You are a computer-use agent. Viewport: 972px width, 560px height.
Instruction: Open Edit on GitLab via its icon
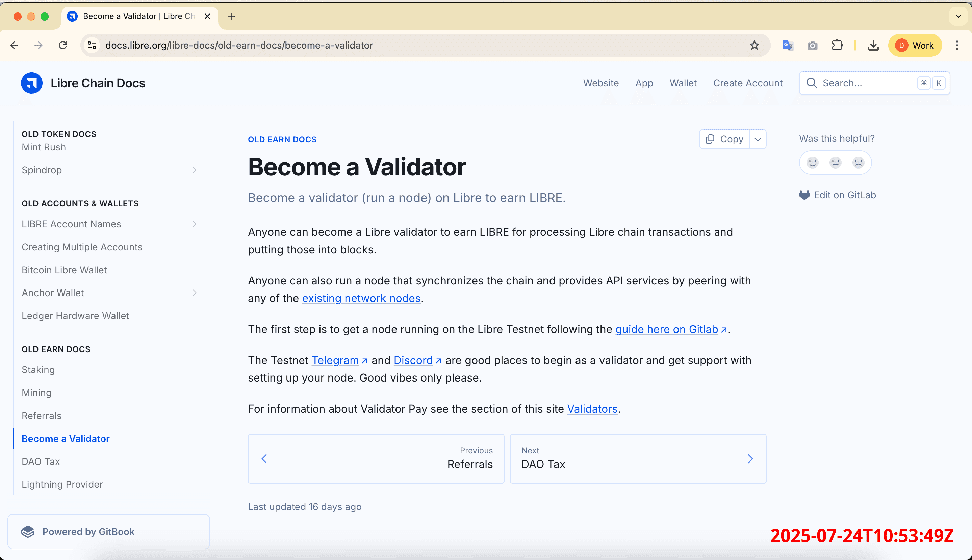pos(804,195)
